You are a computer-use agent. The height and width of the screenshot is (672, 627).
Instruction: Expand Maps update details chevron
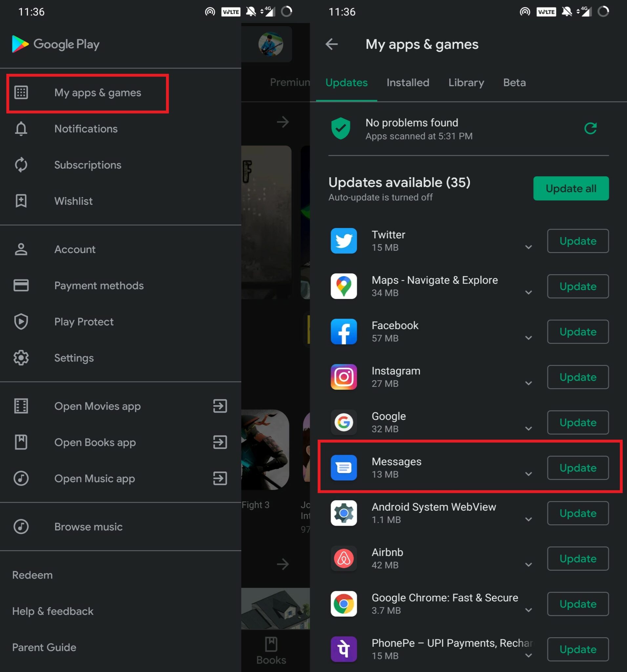pyautogui.click(x=529, y=293)
